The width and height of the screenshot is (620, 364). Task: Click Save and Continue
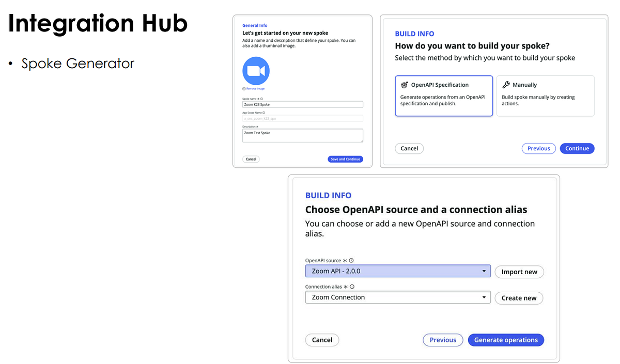[345, 159]
